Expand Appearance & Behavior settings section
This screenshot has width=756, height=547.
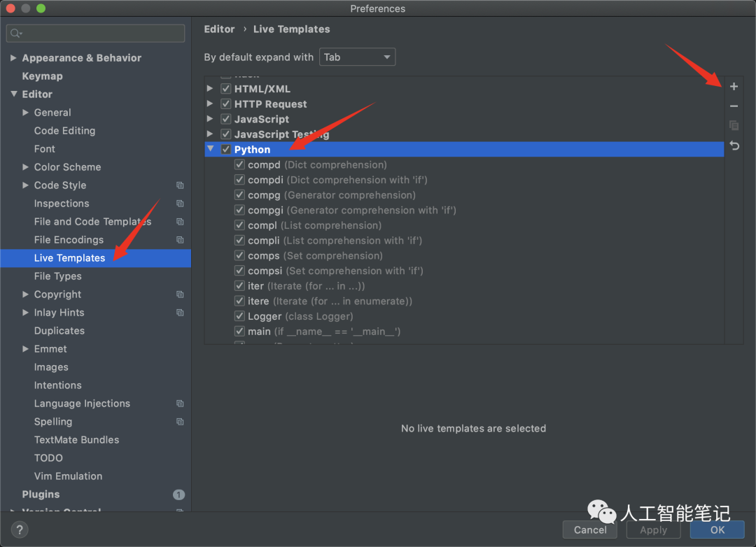pos(13,58)
